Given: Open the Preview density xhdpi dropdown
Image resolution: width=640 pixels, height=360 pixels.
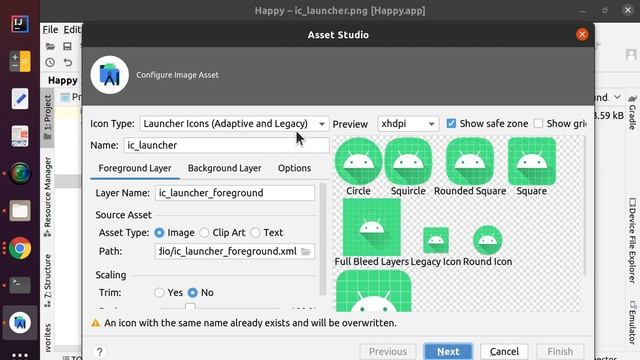Looking at the screenshot, I should pyautogui.click(x=408, y=124).
